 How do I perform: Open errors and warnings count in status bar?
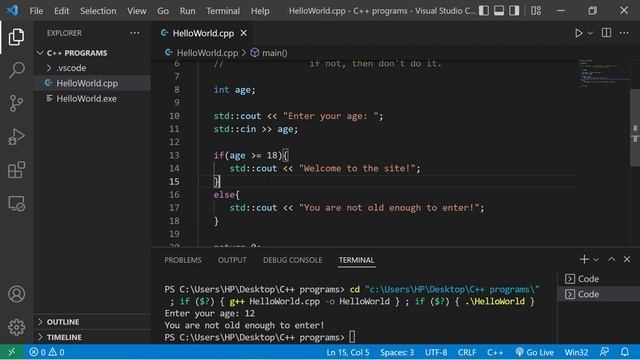(47, 352)
